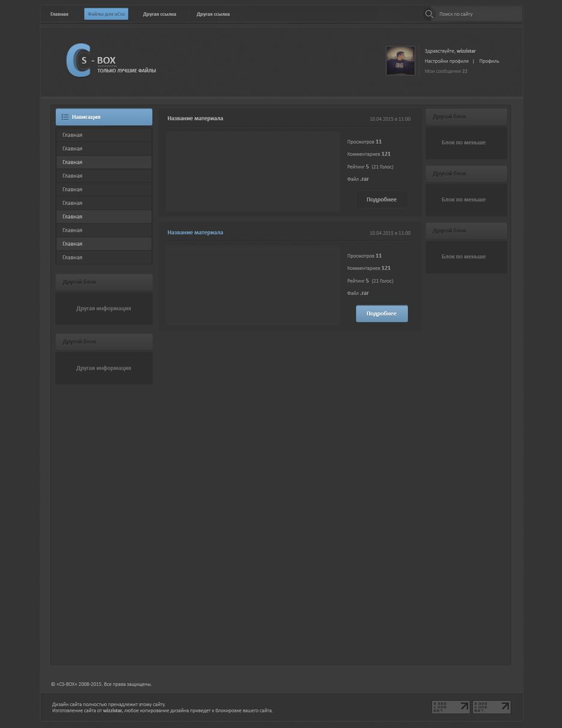Open the blue Название материала title
Viewport: 562px width, 728px height.
tap(195, 233)
